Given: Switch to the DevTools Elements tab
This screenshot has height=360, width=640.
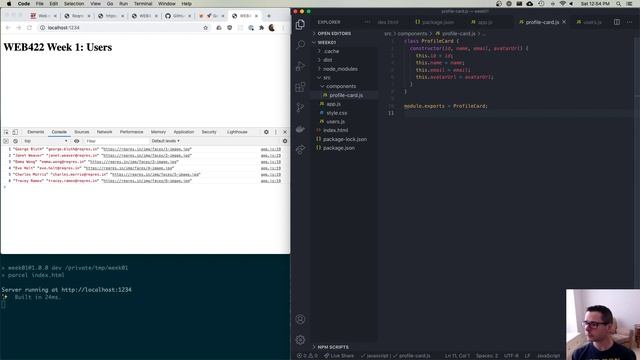Looking at the screenshot, I should pyautogui.click(x=36, y=132).
